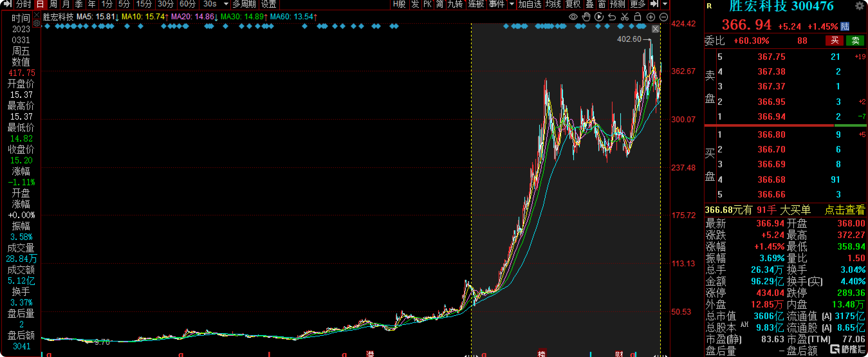Click MA30: 14.89 indicator label
The width and height of the screenshot is (868, 357).
[244, 17]
